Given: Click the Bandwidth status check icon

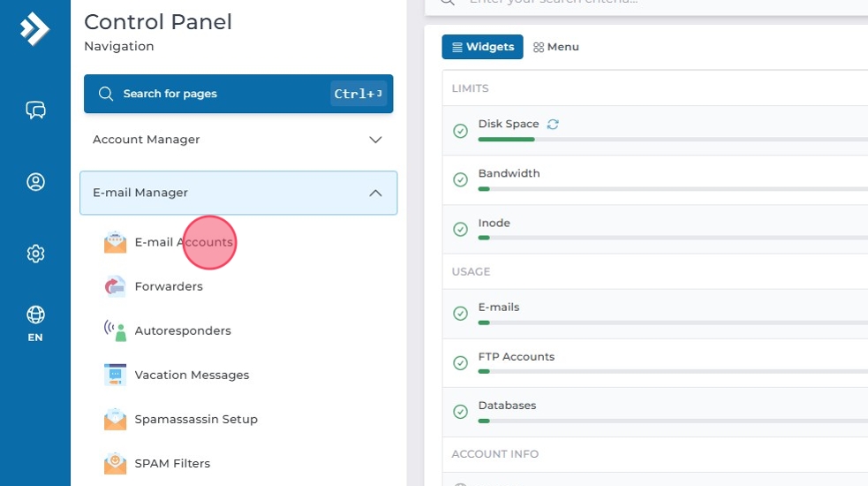Looking at the screenshot, I should (460, 180).
